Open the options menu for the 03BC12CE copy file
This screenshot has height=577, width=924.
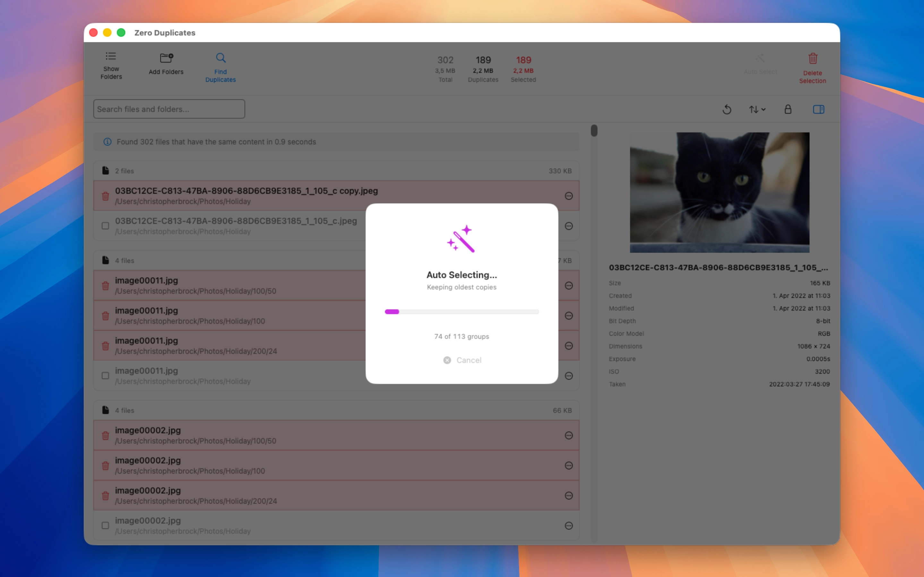[569, 196]
